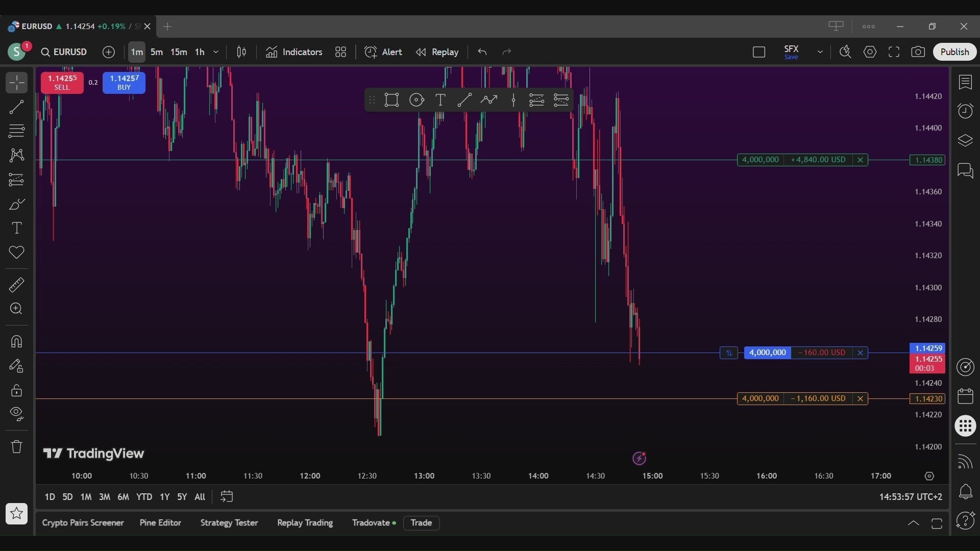Open the notifications bell icon
The height and width of the screenshot is (551, 980).
pos(965,492)
